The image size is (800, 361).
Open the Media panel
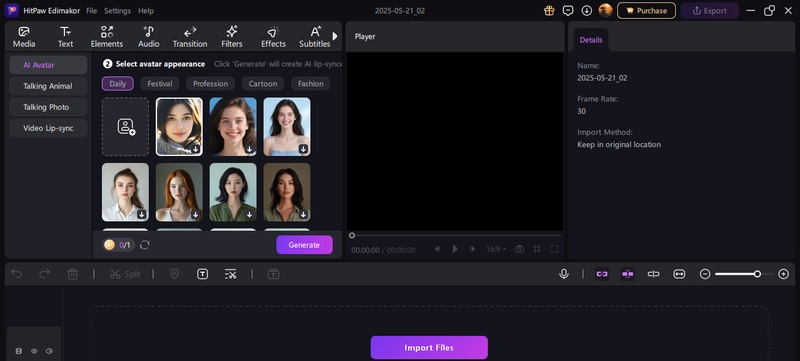[x=24, y=37]
